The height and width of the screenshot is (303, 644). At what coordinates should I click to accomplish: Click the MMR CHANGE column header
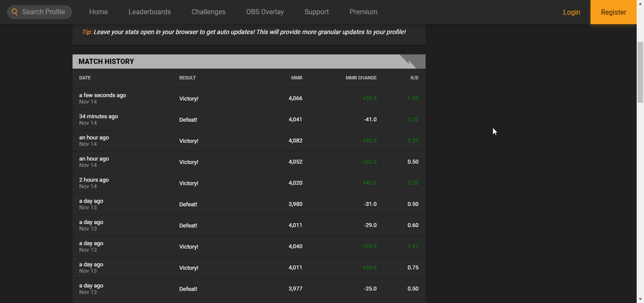[361, 78]
